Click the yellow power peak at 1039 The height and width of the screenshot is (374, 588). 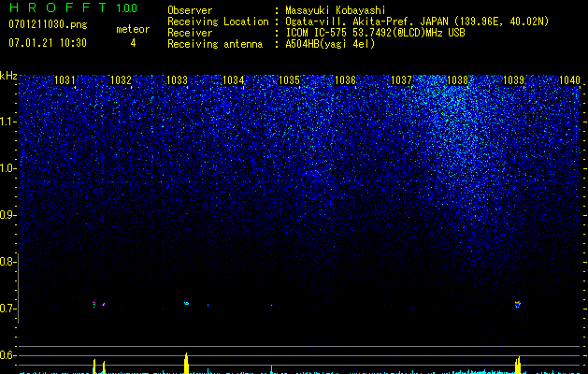518,365
